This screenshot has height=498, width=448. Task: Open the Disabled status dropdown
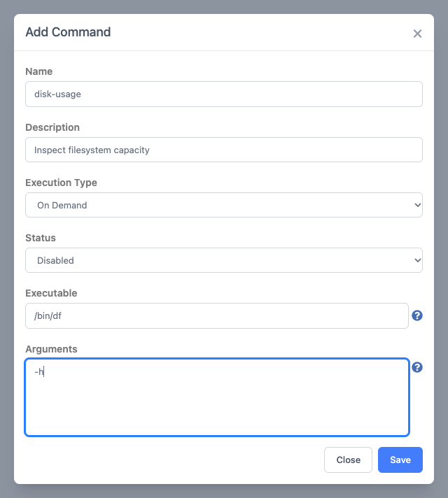point(224,260)
